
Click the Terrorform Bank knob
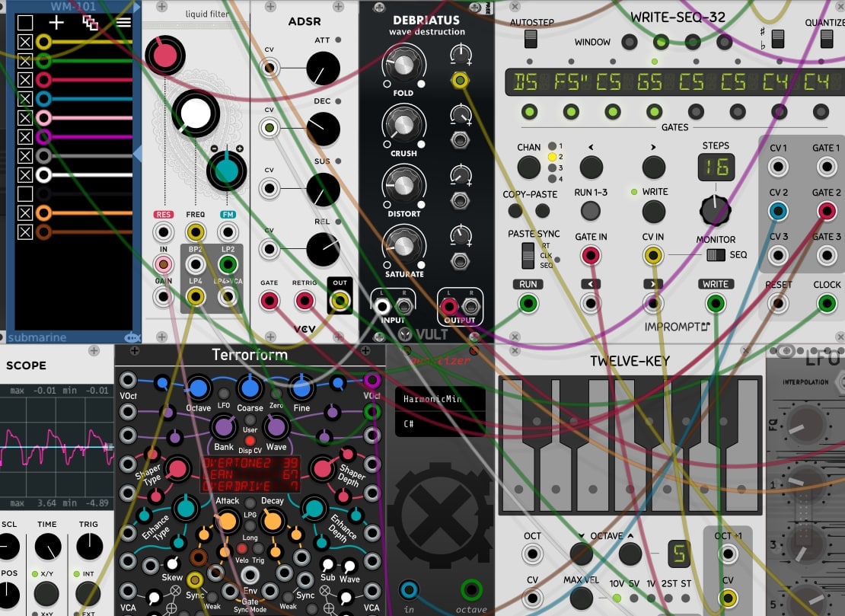pyautogui.click(x=224, y=427)
